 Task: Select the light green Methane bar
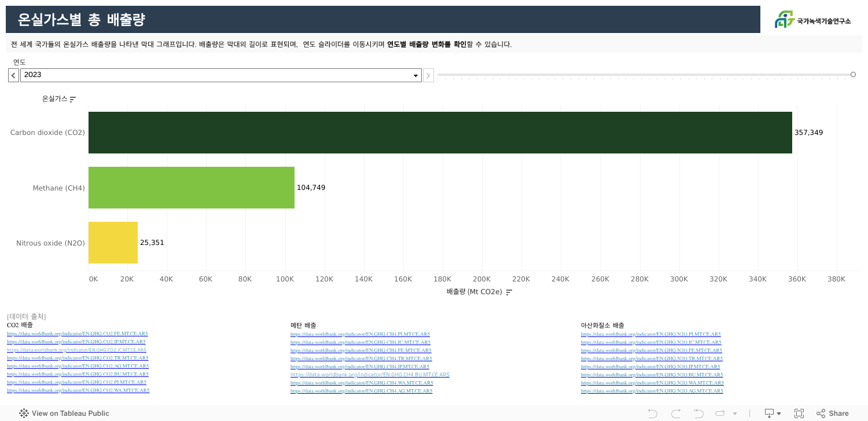coord(191,188)
